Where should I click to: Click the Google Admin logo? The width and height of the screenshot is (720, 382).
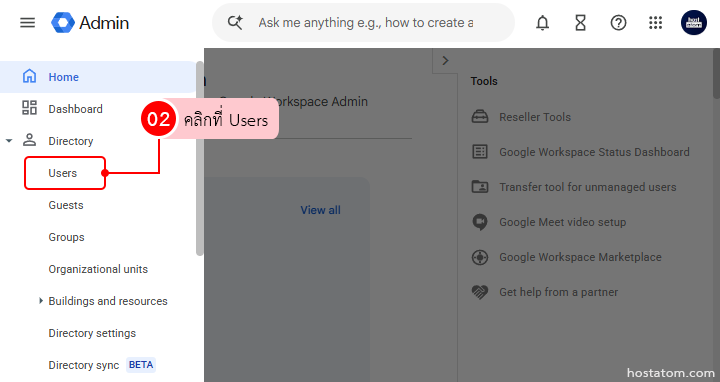(63, 22)
